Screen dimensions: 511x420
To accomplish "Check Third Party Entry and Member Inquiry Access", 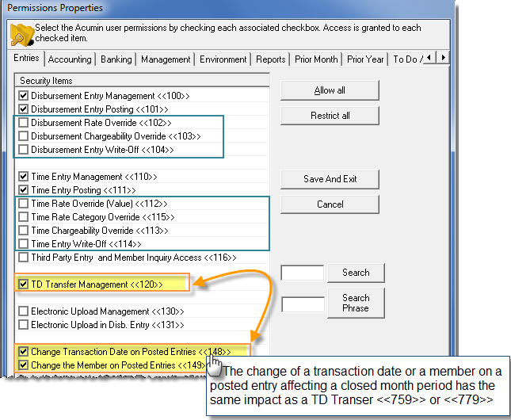I will [23, 258].
